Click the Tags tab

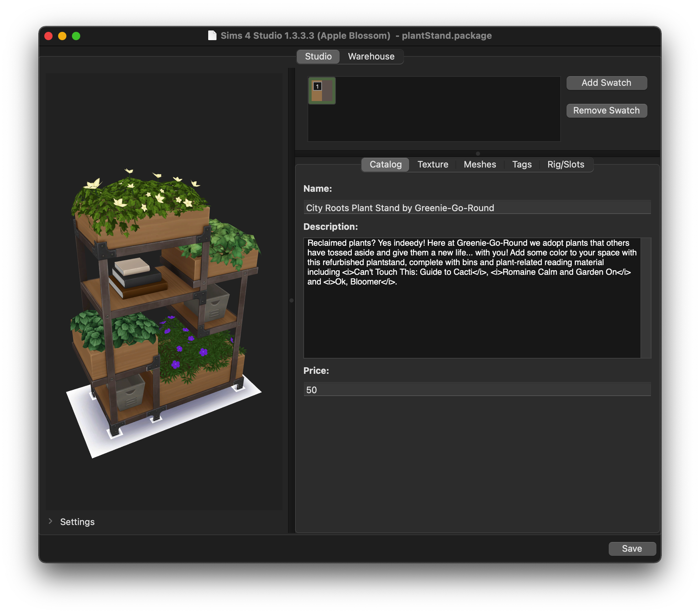[x=522, y=164]
